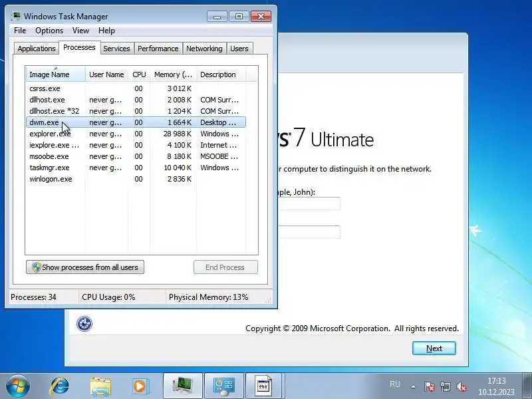Viewport: 532px width, 399px height.
Task: Open the Action Center flag icon
Action: coord(429,386)
